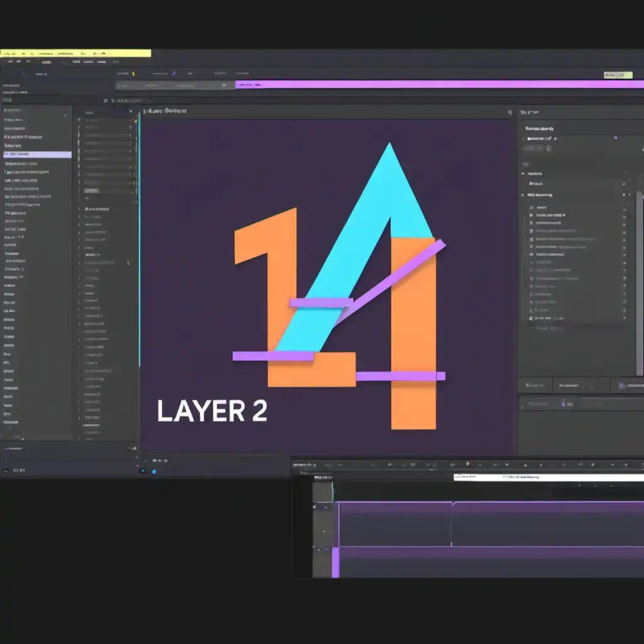Viewport: 644px width, 644px height.
Task: Click the round icon in bottom right panel bar
Action: (621, 386)
